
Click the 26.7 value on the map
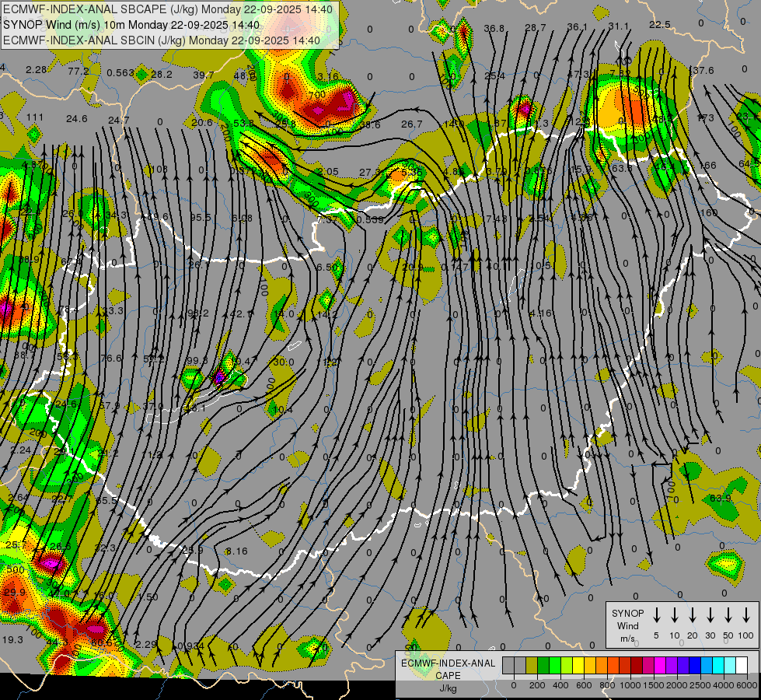tap(411, 124)
